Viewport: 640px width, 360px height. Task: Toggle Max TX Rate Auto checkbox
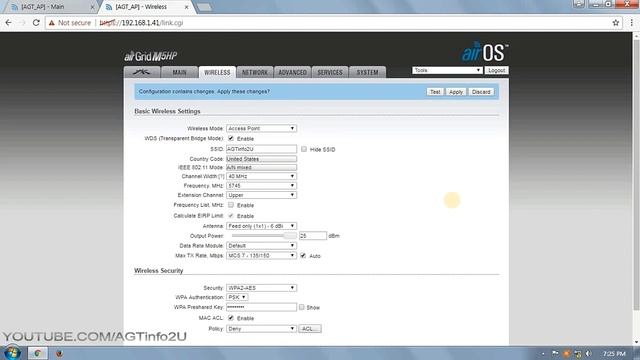pyautogui.click(x=303, y=256)
